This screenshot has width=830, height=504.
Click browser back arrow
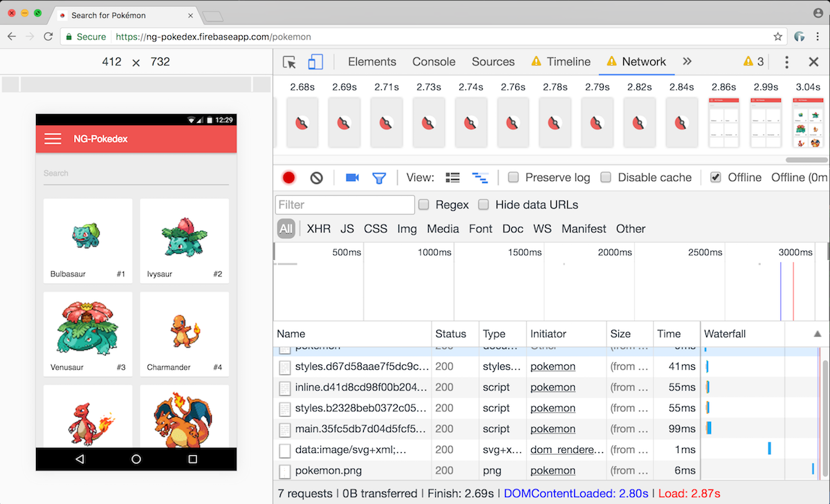(12, 37)
